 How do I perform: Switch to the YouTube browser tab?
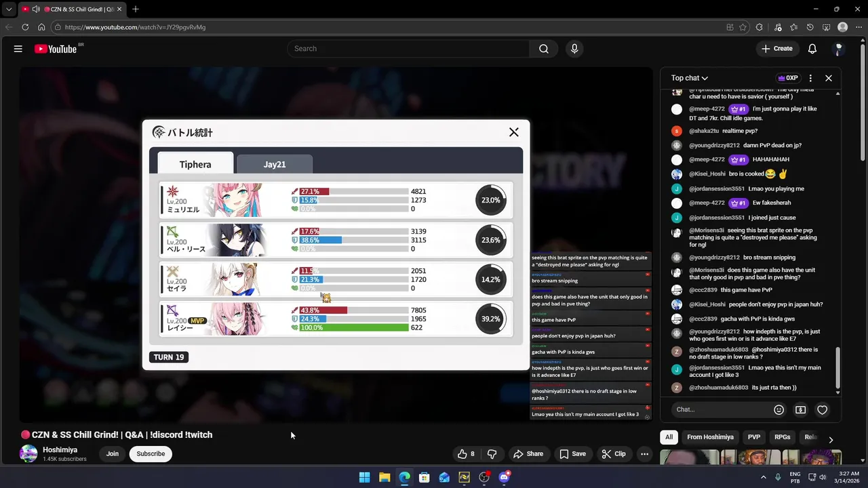(71, 9)
